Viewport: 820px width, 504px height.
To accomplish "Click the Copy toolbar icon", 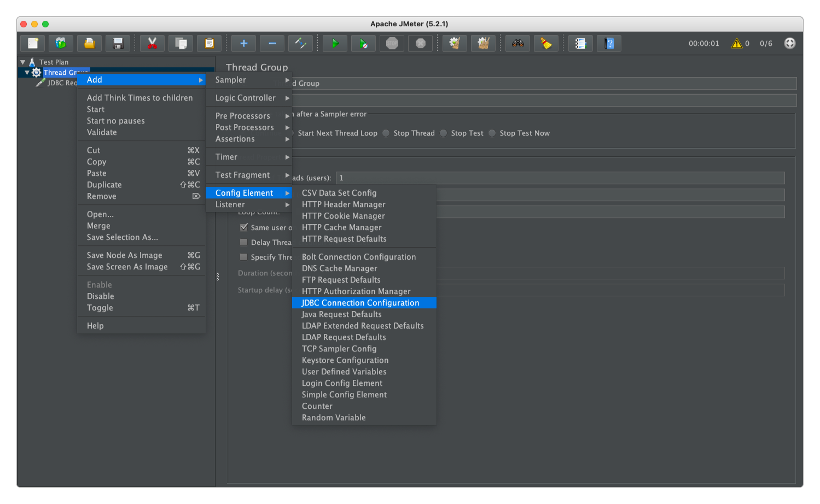I will tap(181, 43).
